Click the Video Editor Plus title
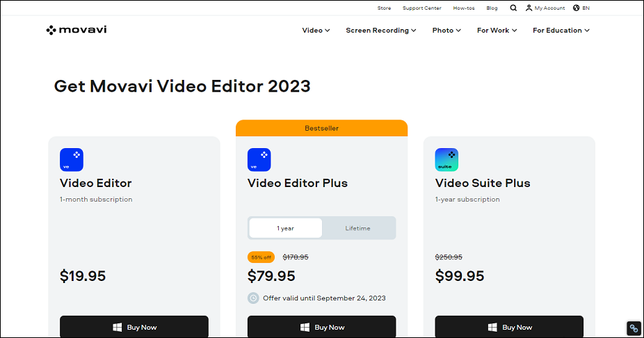The image size is (644, 338). (x=298, y=183)
